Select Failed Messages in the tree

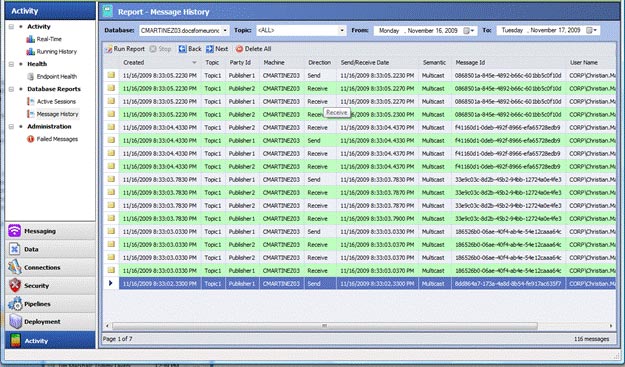click(x=57, y=139)
